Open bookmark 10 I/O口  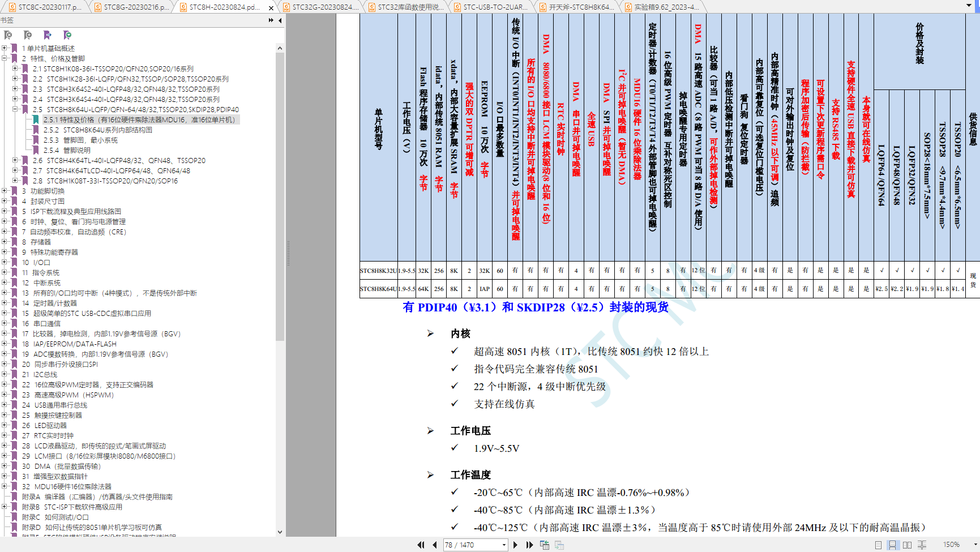tap(36, 262)
